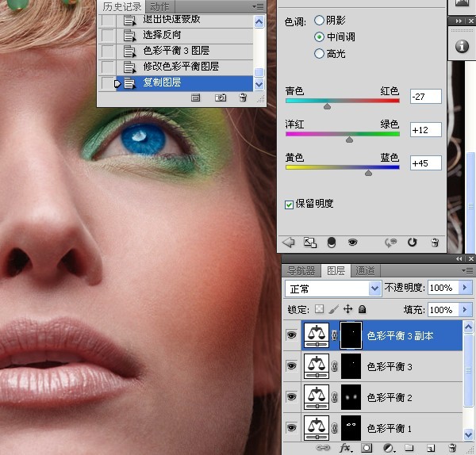View previous state icon in adjustments panel
476x455 pixels.
(390, 243)
